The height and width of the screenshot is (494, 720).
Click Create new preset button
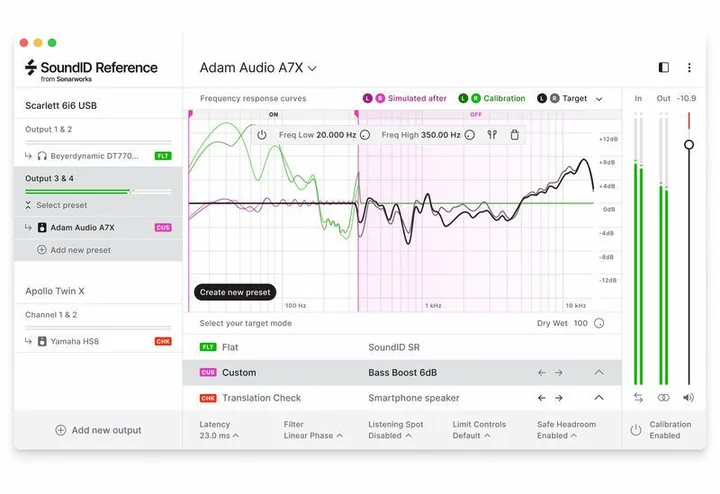tap(235, 292)
